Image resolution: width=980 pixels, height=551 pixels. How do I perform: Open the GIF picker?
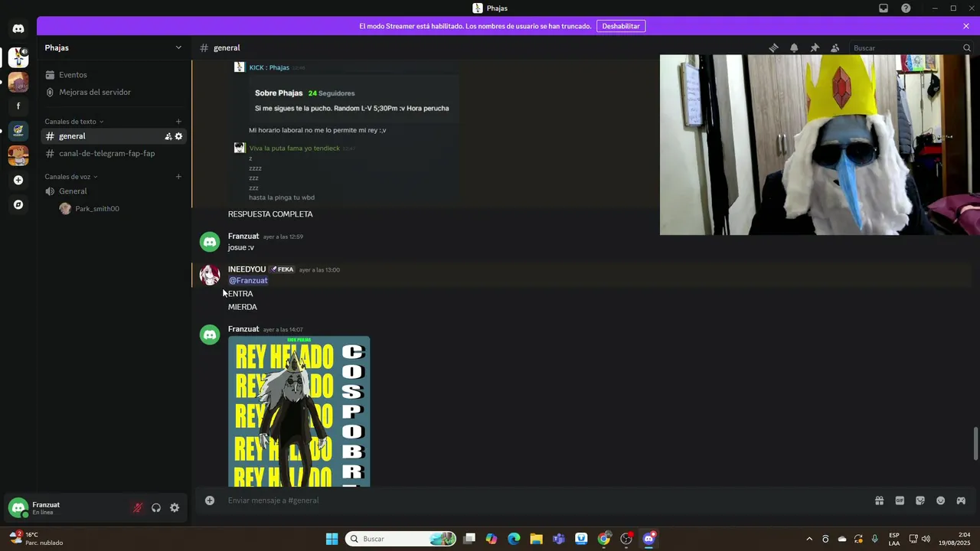click(x=900, y=500)
